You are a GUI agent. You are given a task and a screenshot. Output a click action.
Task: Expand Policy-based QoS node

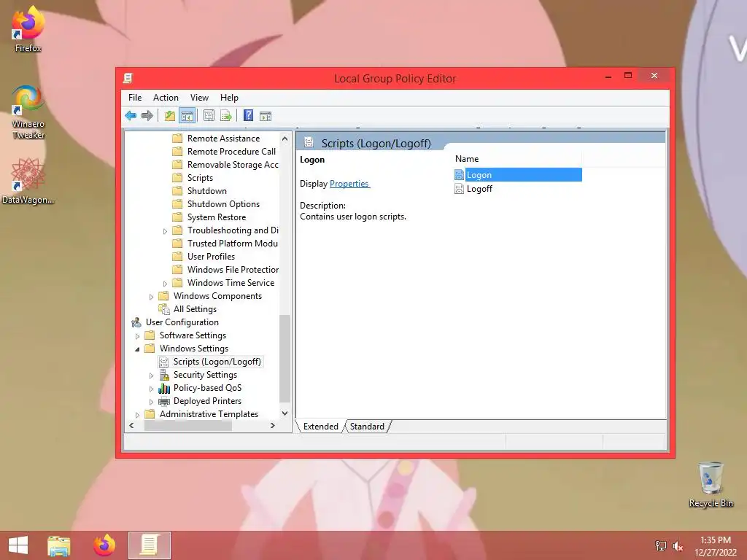pos(152,389)
